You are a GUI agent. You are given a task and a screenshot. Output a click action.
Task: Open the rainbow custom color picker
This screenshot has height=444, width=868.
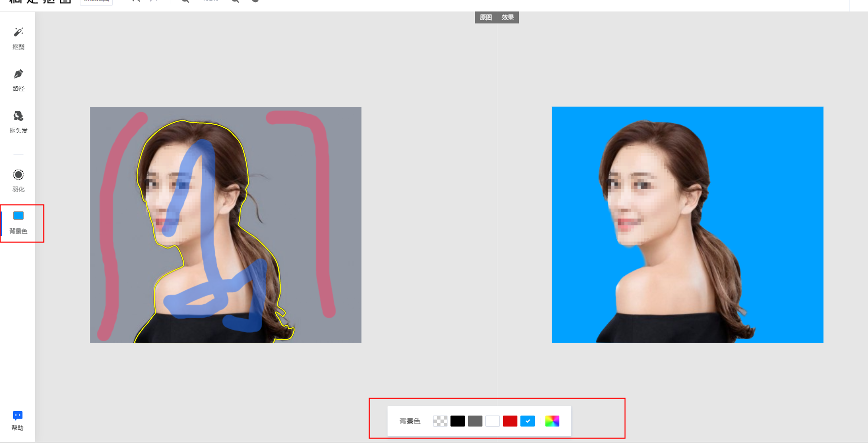pos(552,421)
